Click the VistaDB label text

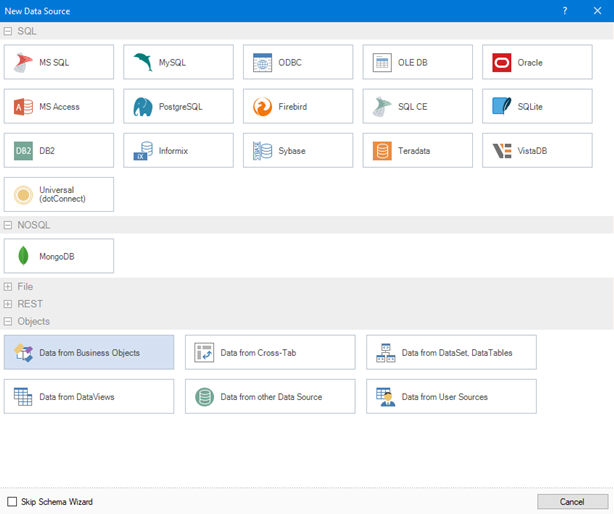click(x=532, y=151)
